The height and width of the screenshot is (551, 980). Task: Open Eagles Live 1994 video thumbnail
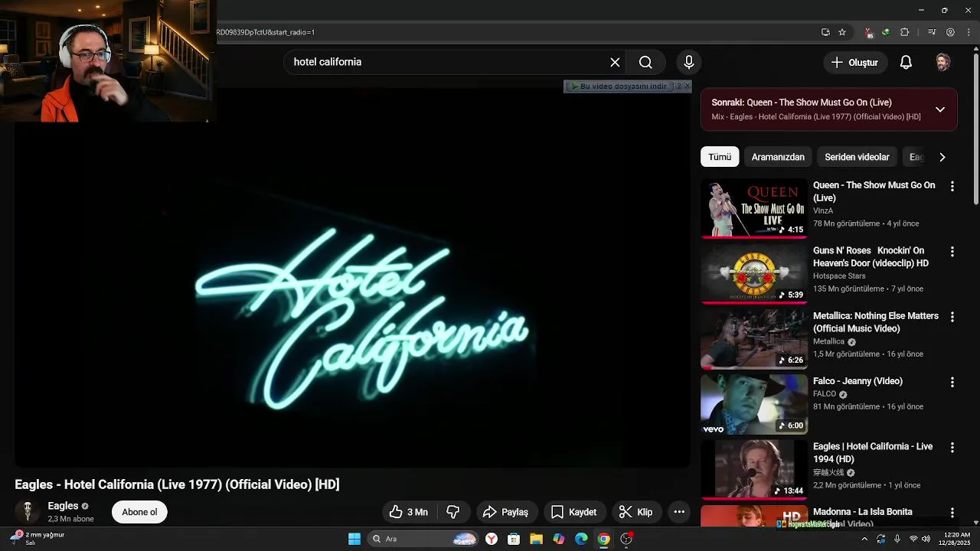pyautogui.click(x=754, y=469)
